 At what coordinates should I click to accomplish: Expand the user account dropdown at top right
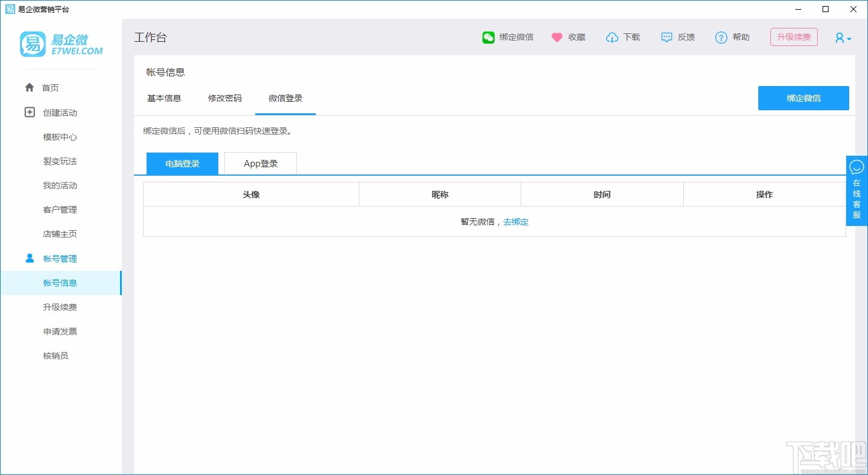point(842,38)
